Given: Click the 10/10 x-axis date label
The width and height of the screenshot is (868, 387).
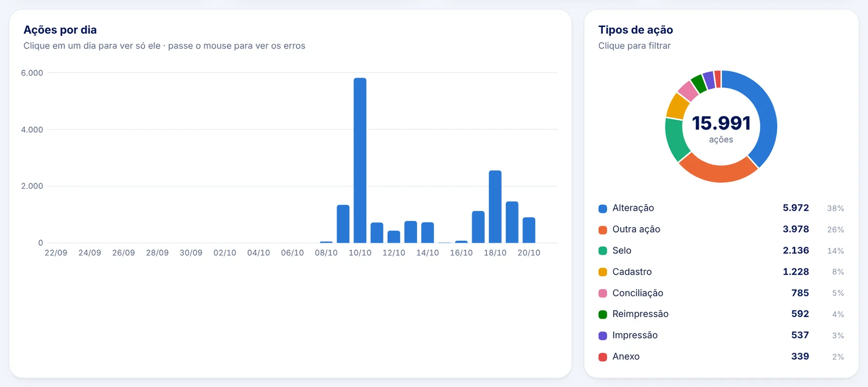Looking at the screenshot, I should (360, 252).
